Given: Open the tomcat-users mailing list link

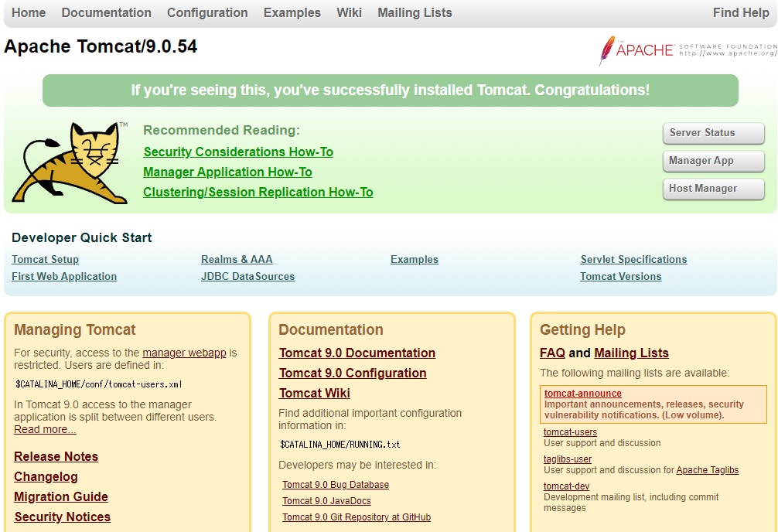Looking at the screenshot, I should pyautogui.click(x=570, y=432).
